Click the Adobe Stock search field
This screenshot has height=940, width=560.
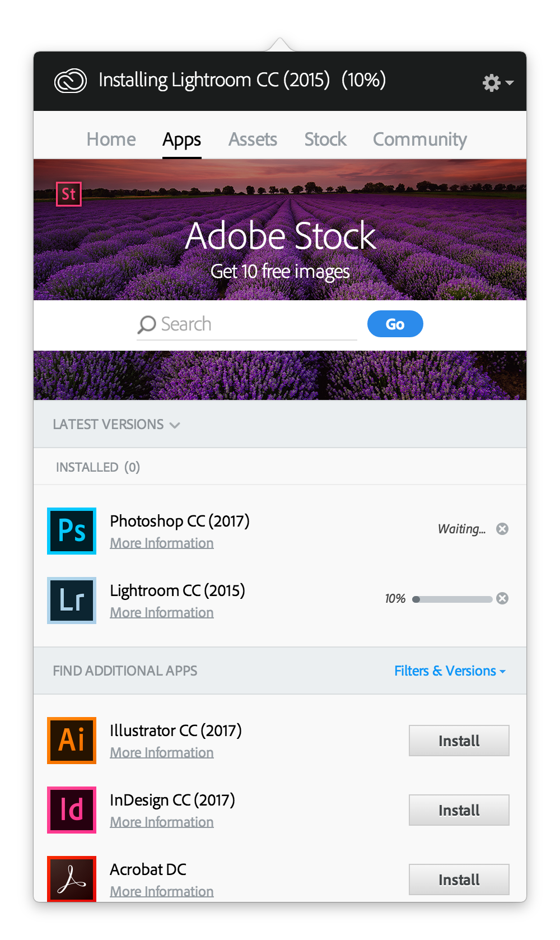click(x=252, y=324)
